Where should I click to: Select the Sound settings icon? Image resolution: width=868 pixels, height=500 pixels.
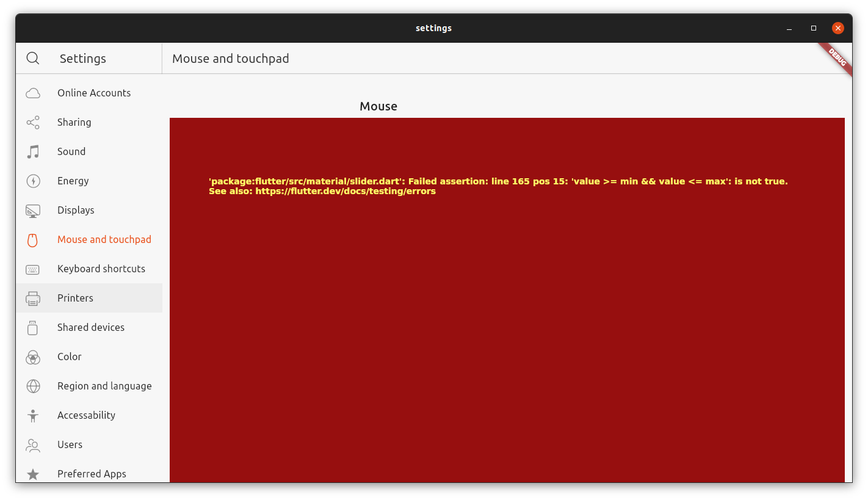click(x=32, y=151)
